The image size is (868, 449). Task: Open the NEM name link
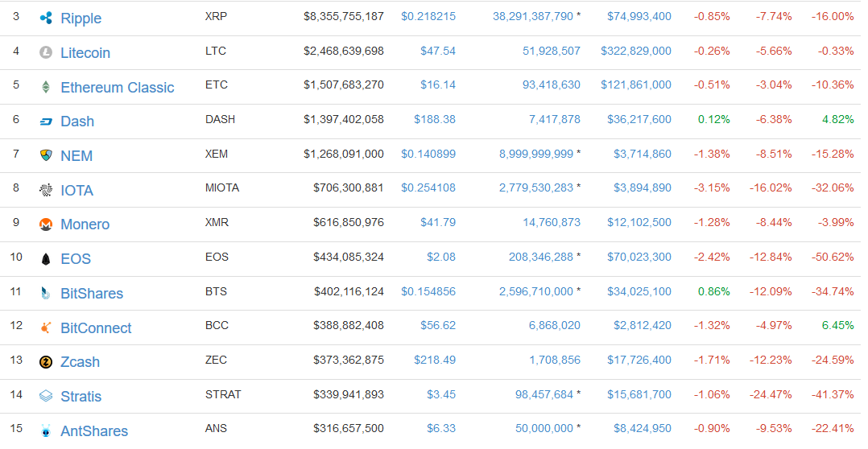click(76, 156)
